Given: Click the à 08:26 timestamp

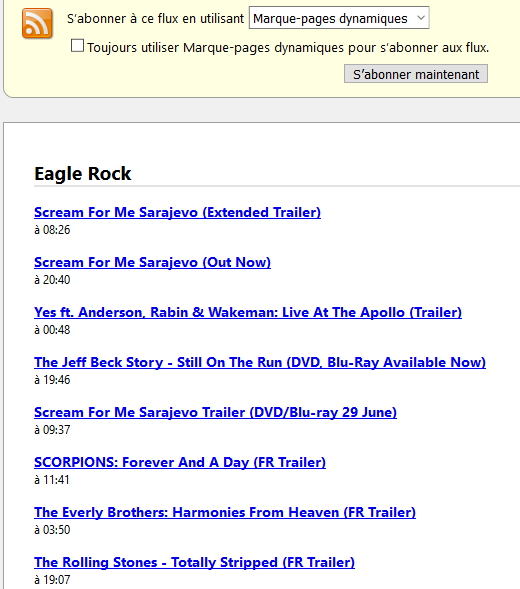Looking at the screenshot, I should (x=52, y=230).
